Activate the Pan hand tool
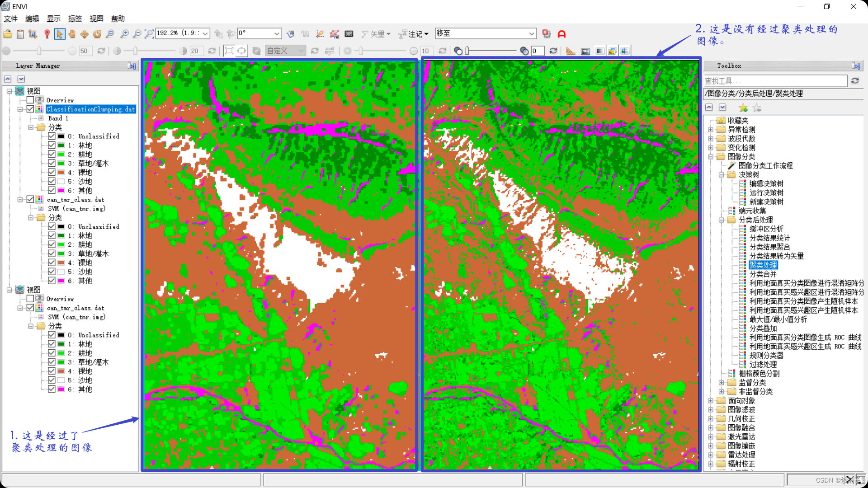 coord(72,34)
